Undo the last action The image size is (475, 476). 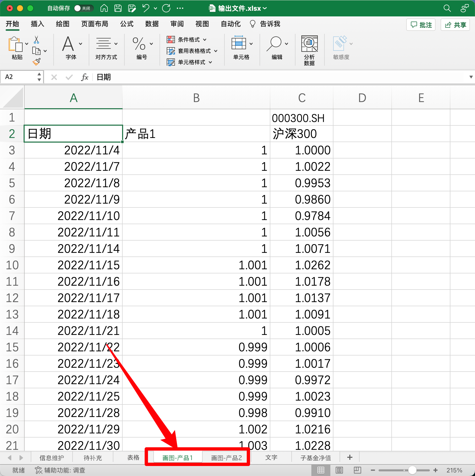click(x=146, y=8)
